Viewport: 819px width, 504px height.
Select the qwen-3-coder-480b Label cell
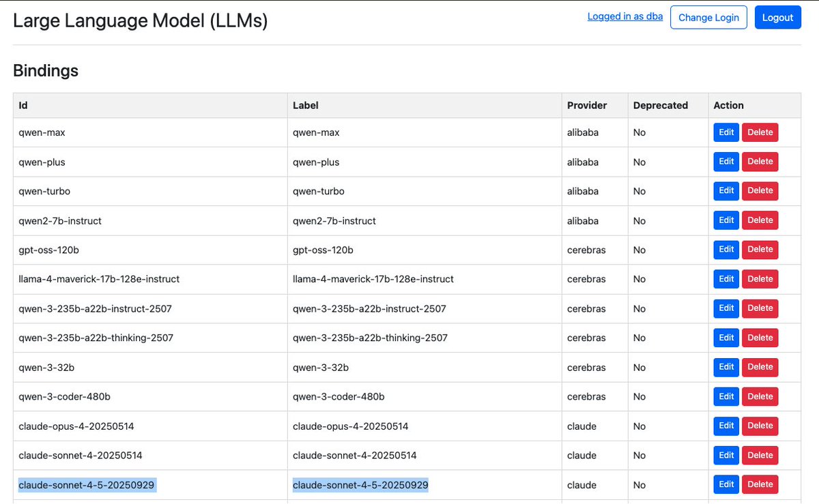pos(425,396)
